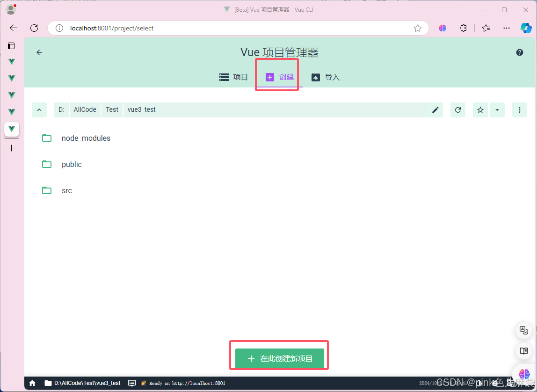Select the highlighted active Vue tab
The image size is (537, 392).
point(12,129)
